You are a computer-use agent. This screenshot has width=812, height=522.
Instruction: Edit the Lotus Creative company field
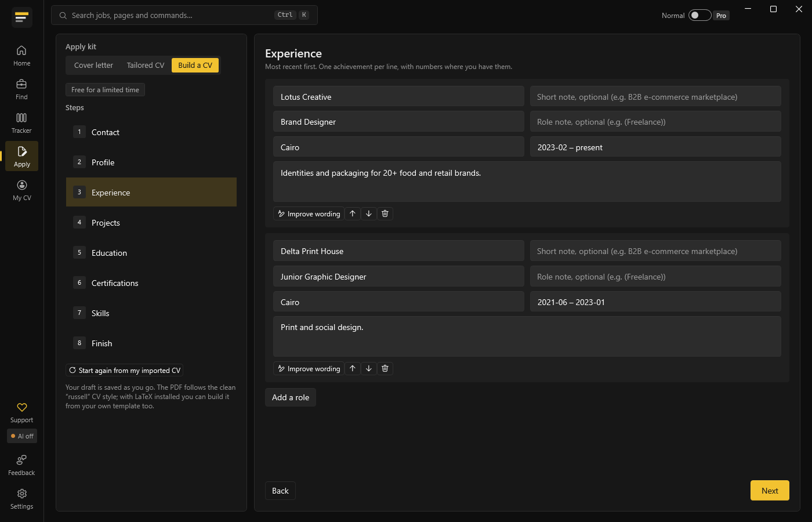pyautogui.click(x=398, y=96)
